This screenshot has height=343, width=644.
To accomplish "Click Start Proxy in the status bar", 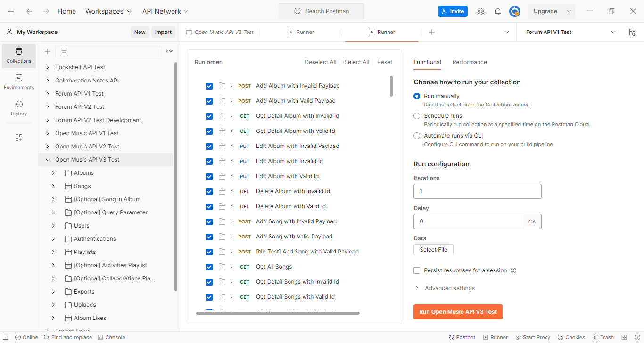I will [x=533, y=337].
